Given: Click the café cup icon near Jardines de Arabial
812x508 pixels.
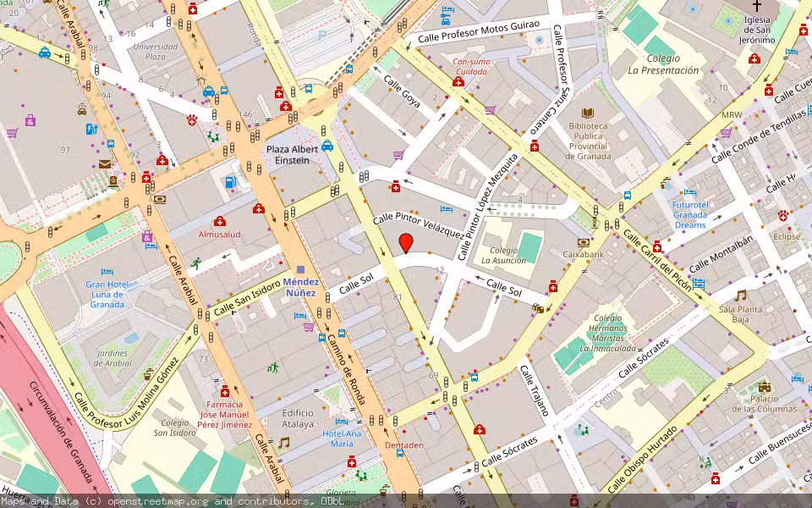Looking at the screenshot, I should coord(148,373).
